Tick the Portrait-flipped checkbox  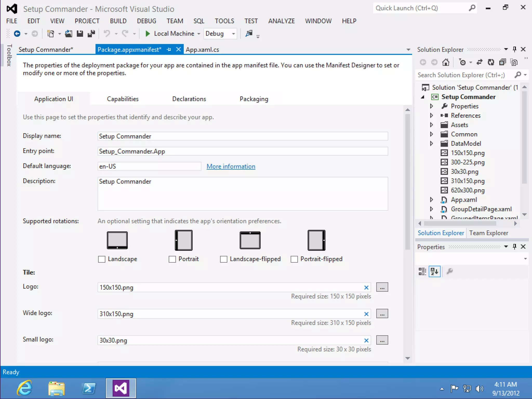[x=294, y=259]
